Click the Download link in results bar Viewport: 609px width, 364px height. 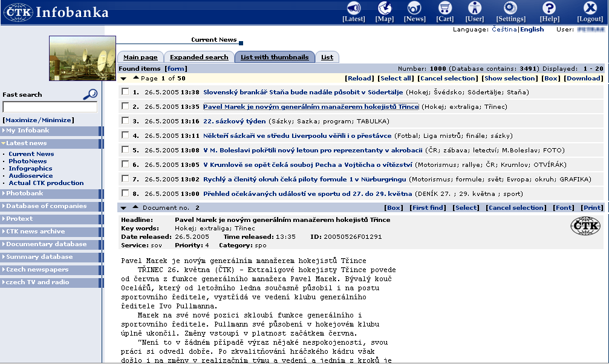(584, 78)
